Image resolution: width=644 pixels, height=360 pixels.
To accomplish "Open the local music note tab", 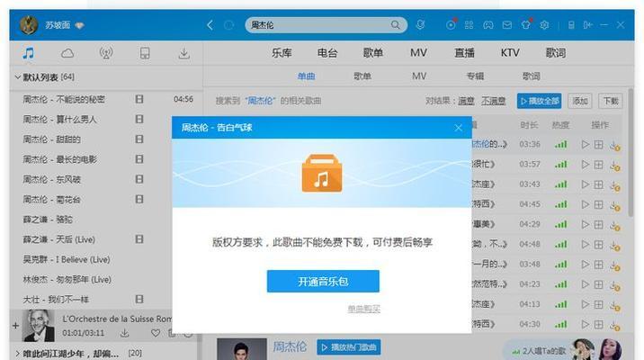I will click(x=29, y=53).
